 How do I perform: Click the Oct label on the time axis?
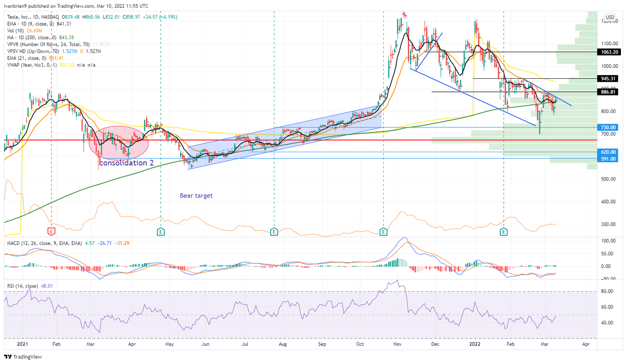point(360,344)
